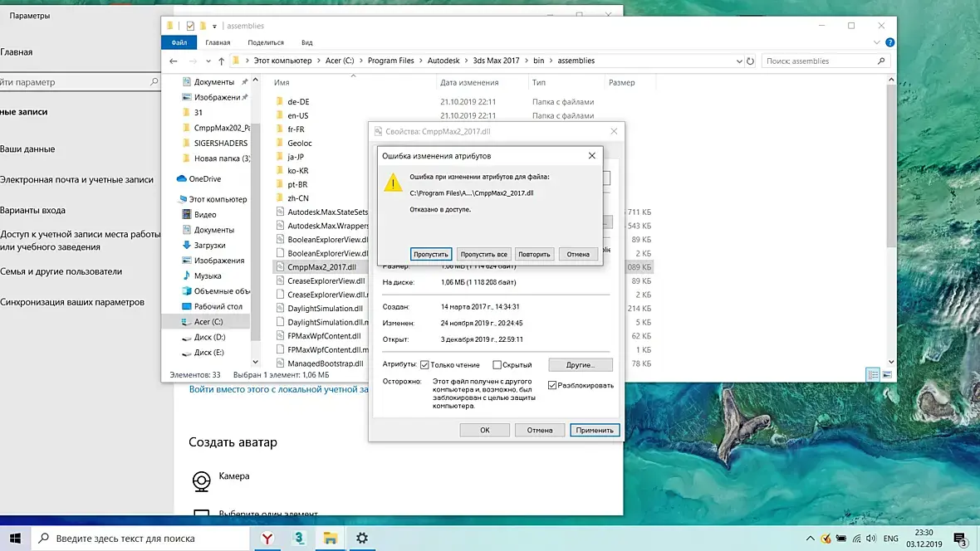980x551 pixels.
Task: Select Загрузки in the navigation pane
Action: click(209, 246)
